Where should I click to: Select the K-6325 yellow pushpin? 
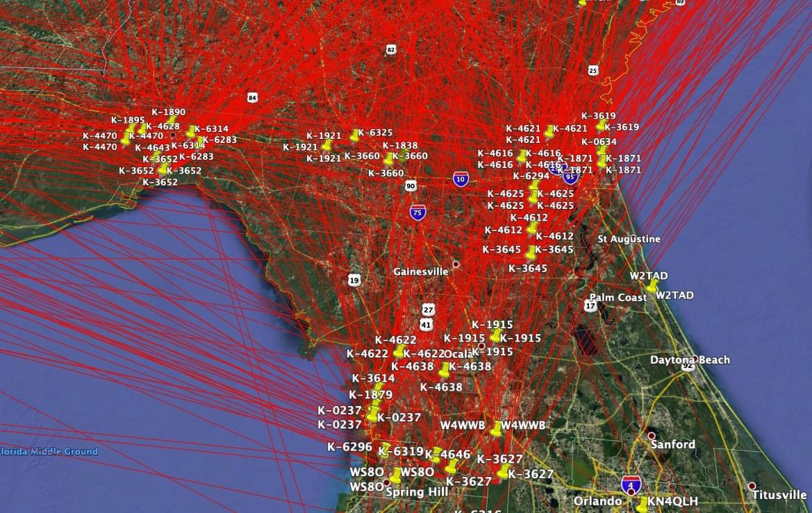tap(354, 136)
